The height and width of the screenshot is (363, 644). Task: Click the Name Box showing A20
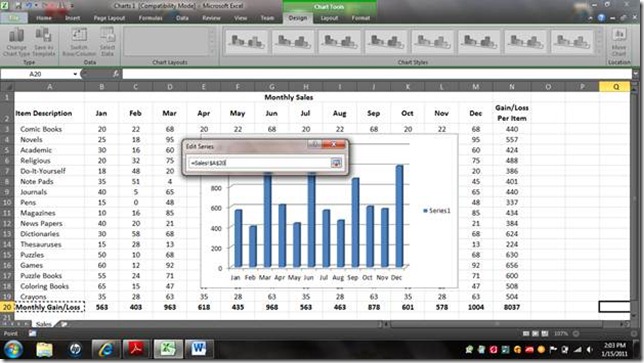pyautogui.click(x=36, y=74)
